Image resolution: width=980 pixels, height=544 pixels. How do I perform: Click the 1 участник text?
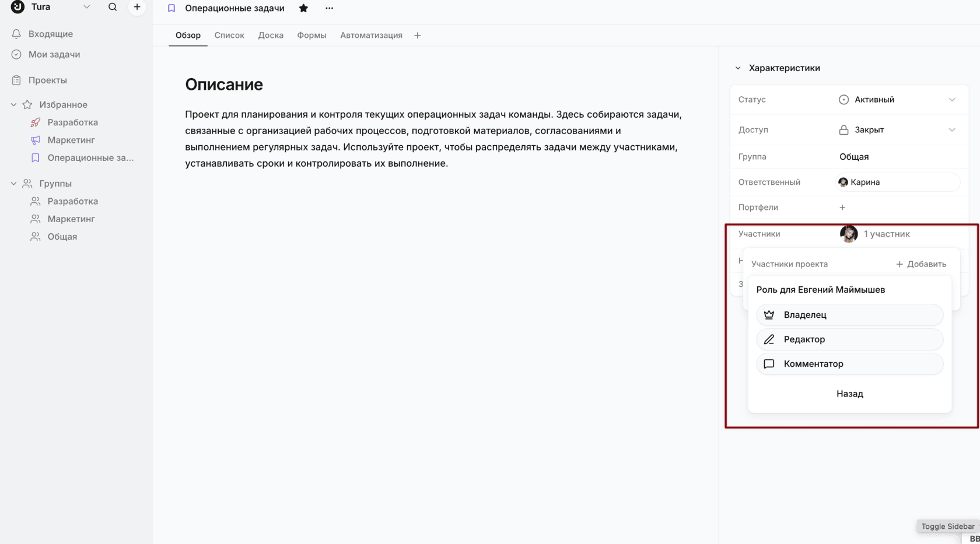(887, 234)
